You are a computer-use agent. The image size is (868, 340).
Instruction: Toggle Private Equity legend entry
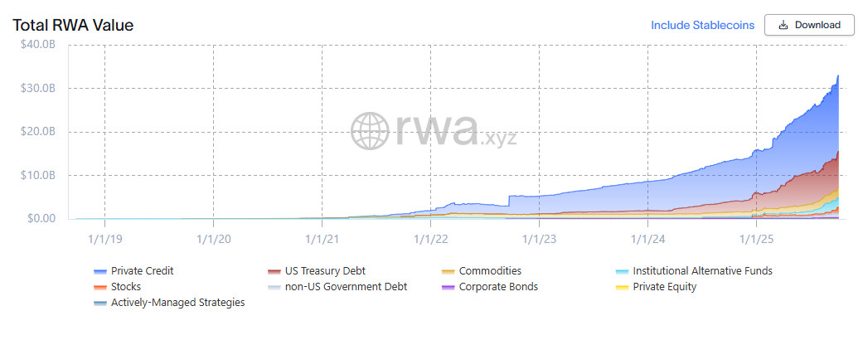[x=664, y=287]
